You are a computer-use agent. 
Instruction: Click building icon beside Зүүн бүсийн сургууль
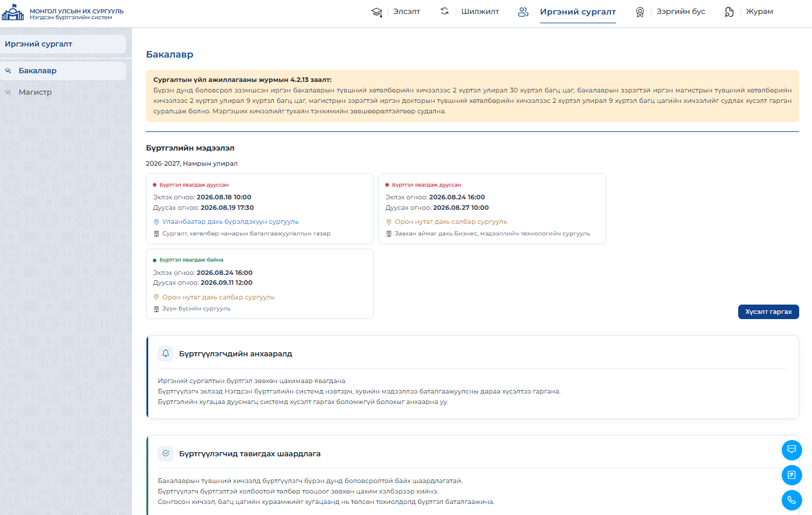click(156, 309)
